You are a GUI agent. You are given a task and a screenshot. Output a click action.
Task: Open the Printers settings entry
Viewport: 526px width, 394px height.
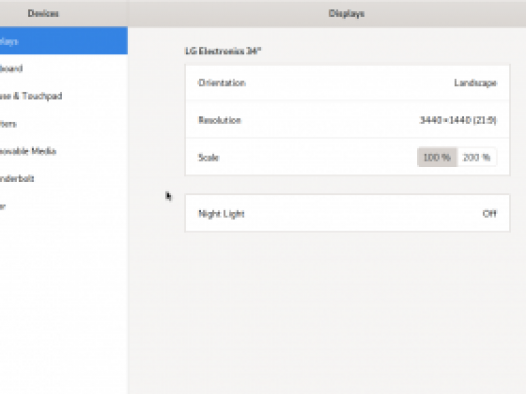[64, 124]
